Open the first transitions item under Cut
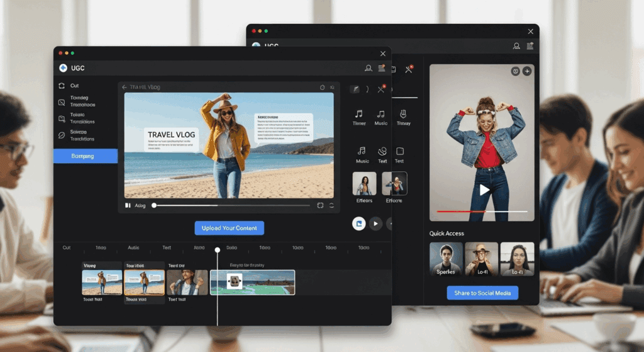The image size is (644, 352). tap(77, 101)
